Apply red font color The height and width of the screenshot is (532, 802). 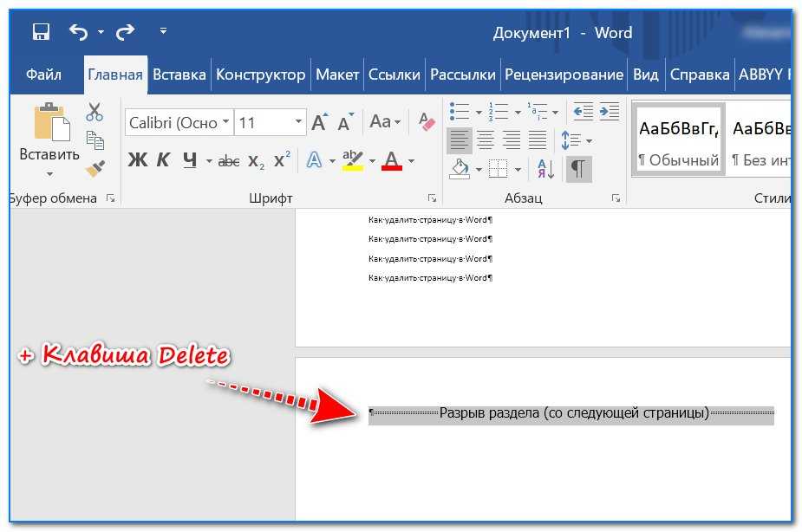(x=392, y=160)
